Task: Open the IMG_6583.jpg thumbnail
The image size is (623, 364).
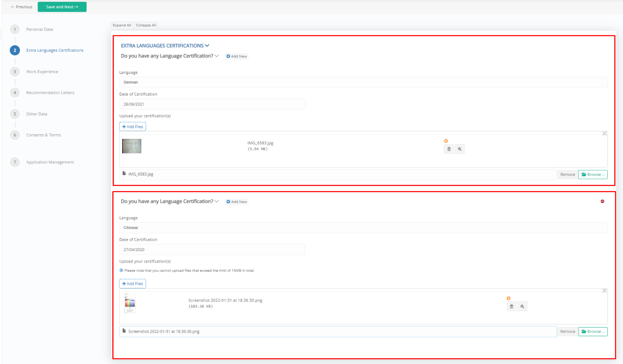Action: (x=132, y=146)
